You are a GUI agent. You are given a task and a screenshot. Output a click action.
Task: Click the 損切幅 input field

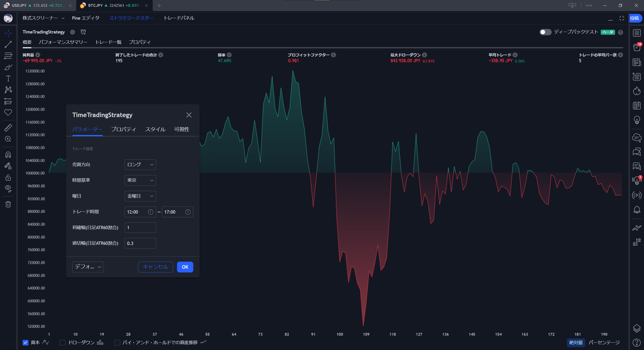tap(140, 243)
